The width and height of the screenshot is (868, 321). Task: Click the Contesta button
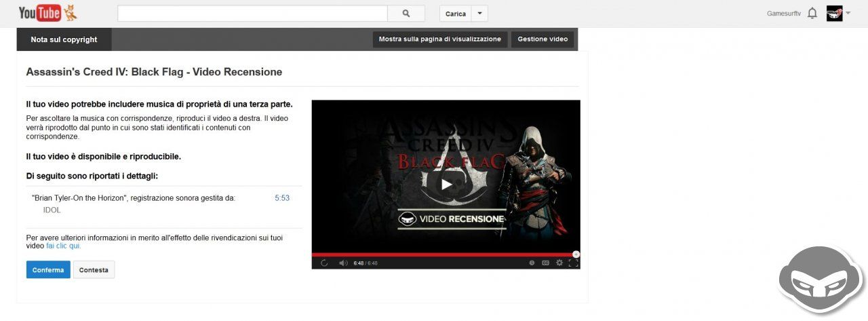point(94,270)
